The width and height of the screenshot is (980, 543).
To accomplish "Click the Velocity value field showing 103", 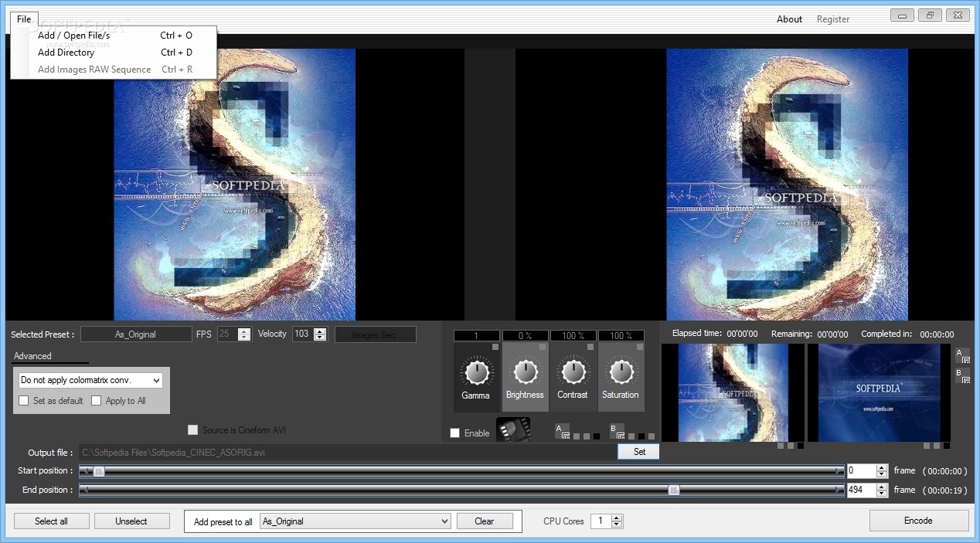I will click(x=303, y=334).
